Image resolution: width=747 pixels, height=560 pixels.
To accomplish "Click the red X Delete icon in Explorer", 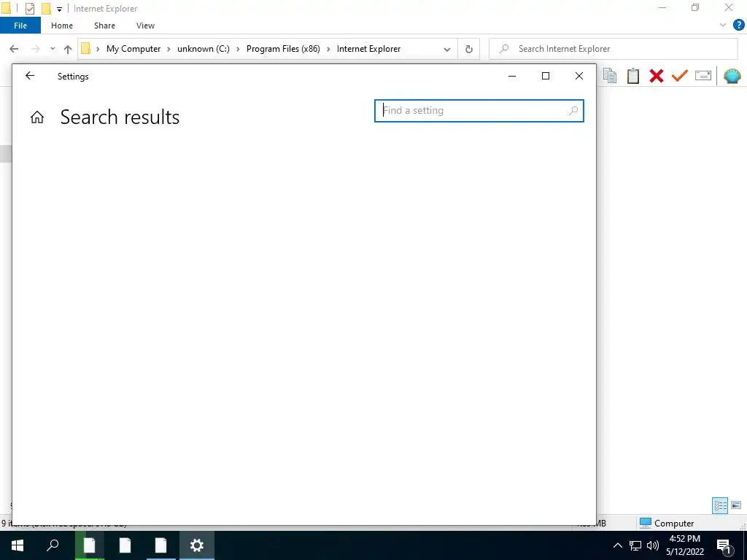I will click(x=657, y=76).
